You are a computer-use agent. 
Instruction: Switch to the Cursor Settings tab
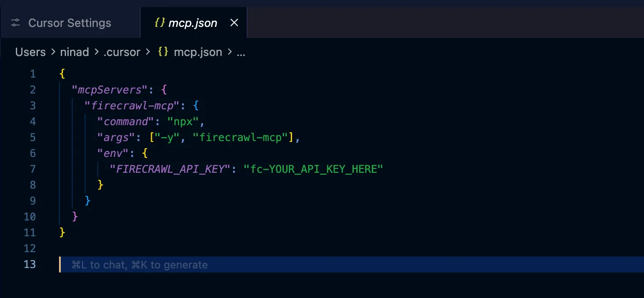(69, 22)
